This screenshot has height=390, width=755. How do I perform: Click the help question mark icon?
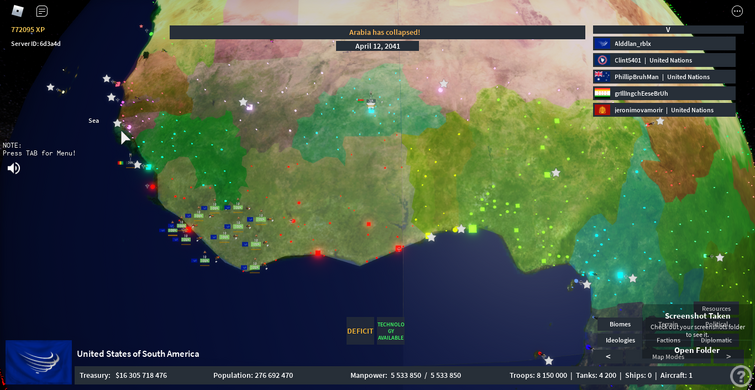(741, 376)
